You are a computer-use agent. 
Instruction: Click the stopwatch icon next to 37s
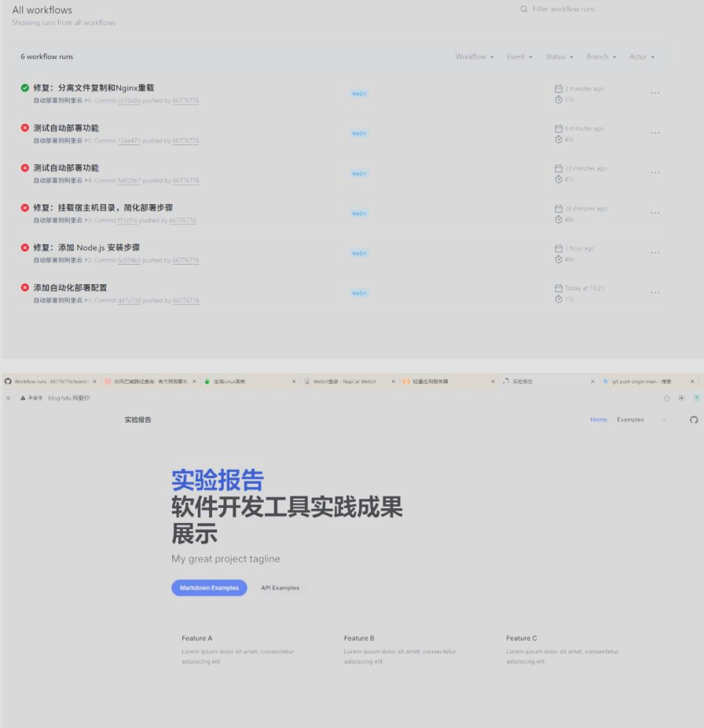[x=559, y=100]
